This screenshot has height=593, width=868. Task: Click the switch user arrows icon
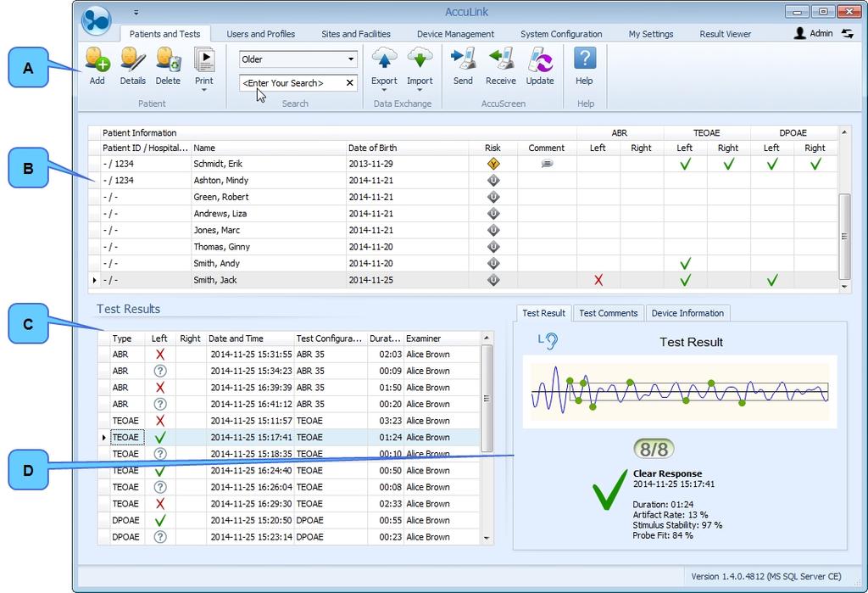(848, 33)
